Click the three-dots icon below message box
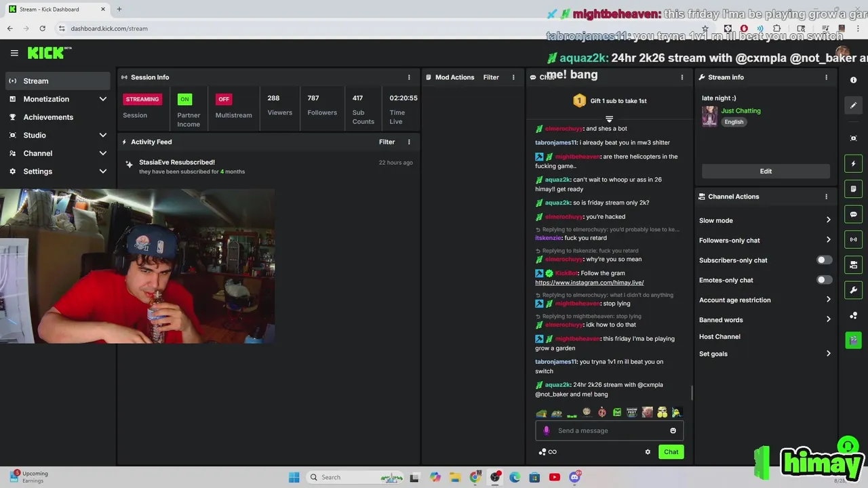This screenshot has height=488, width=868. click(542, 452)
